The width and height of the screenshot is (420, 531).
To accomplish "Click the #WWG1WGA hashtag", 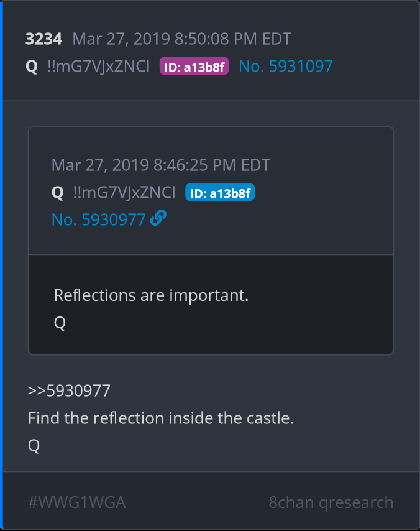I will pyautogui.click(x=76, y=502).
